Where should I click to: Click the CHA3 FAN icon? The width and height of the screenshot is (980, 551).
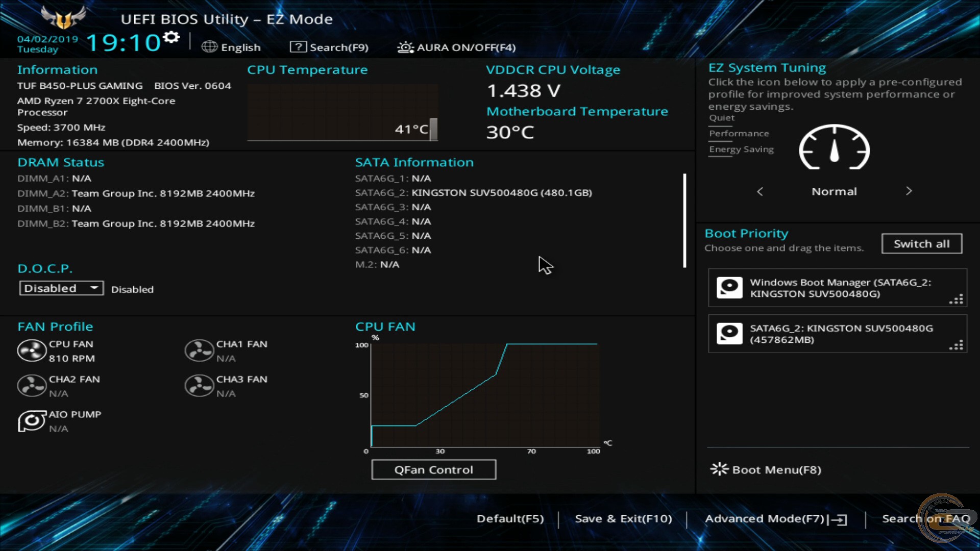[199, 386]
